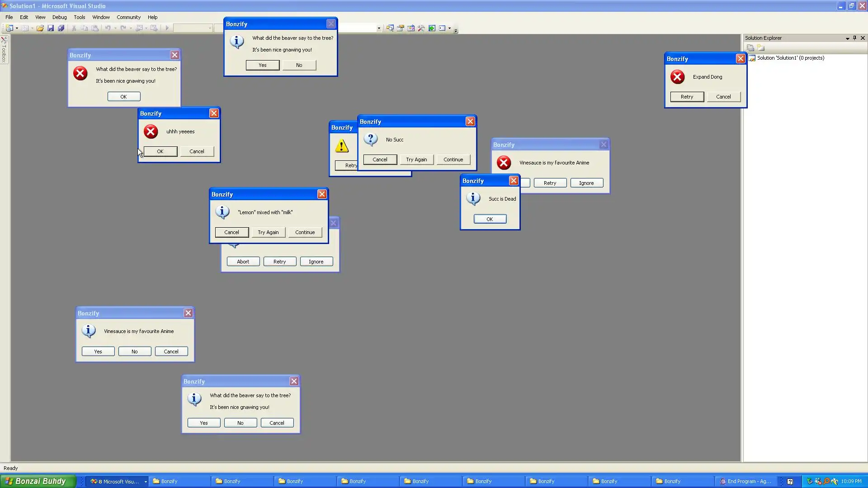Open the Community menu
The width and height of the screenshot is (868, 488).
click(x=128, y=17)
